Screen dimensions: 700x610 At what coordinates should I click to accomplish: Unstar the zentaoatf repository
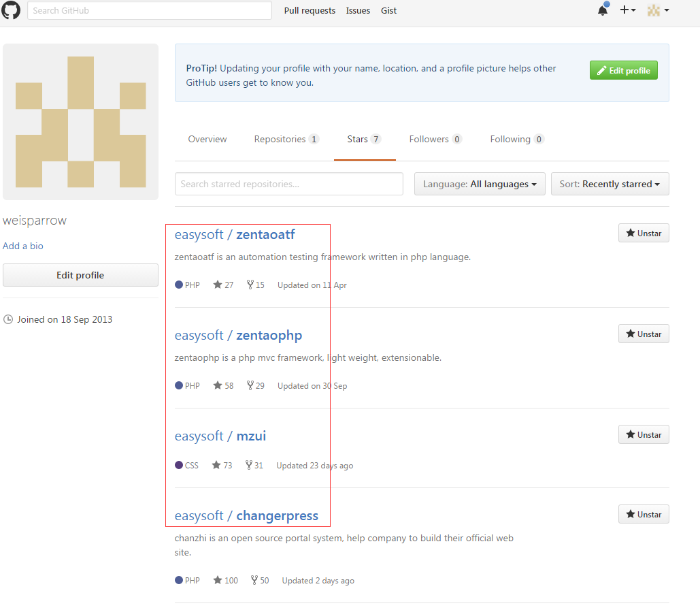[x=644, y=233]
